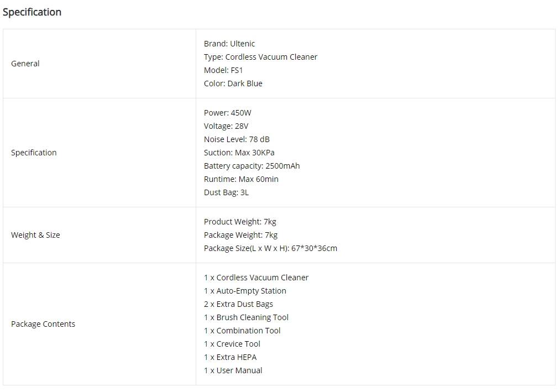Select the Power: 450W entry
The width and height of the screenshot is (560, 392).
(x=228, y=113)
